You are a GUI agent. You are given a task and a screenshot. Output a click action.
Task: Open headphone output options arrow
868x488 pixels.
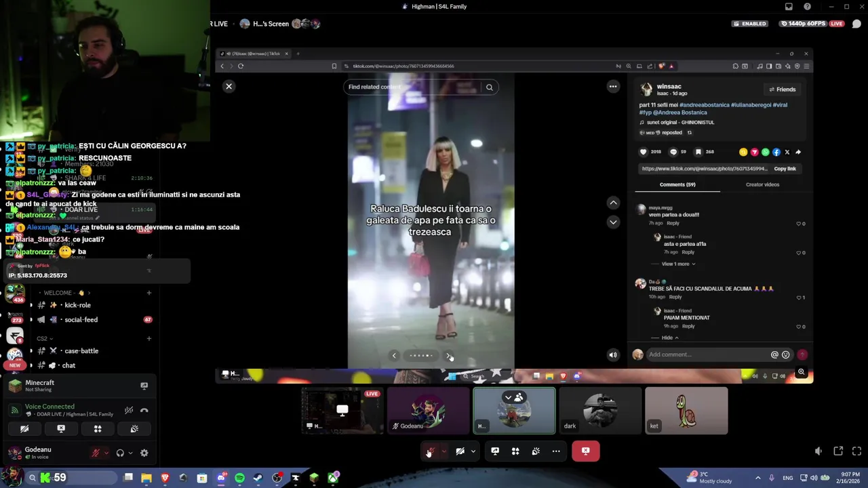pyautogui.click(x=130, y=453)
